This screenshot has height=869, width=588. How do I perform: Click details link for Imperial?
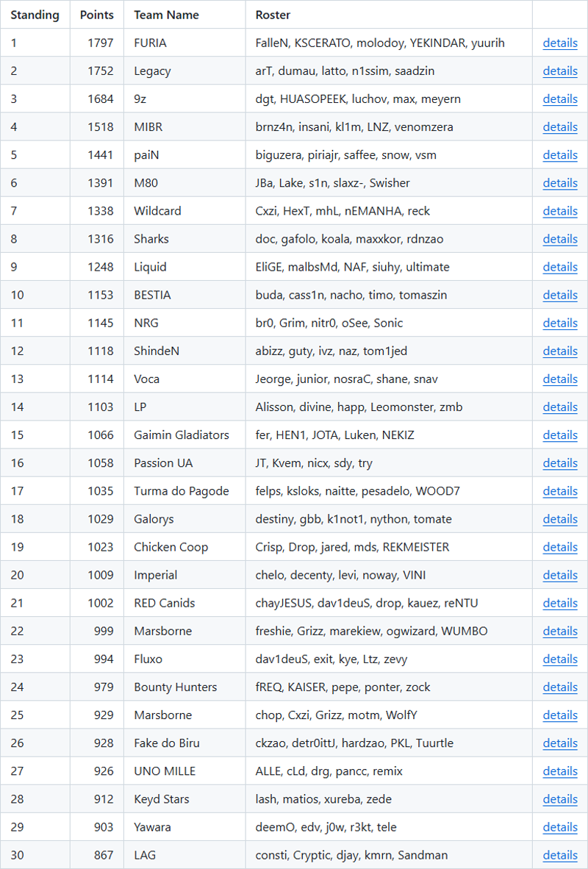coord(560,575)
